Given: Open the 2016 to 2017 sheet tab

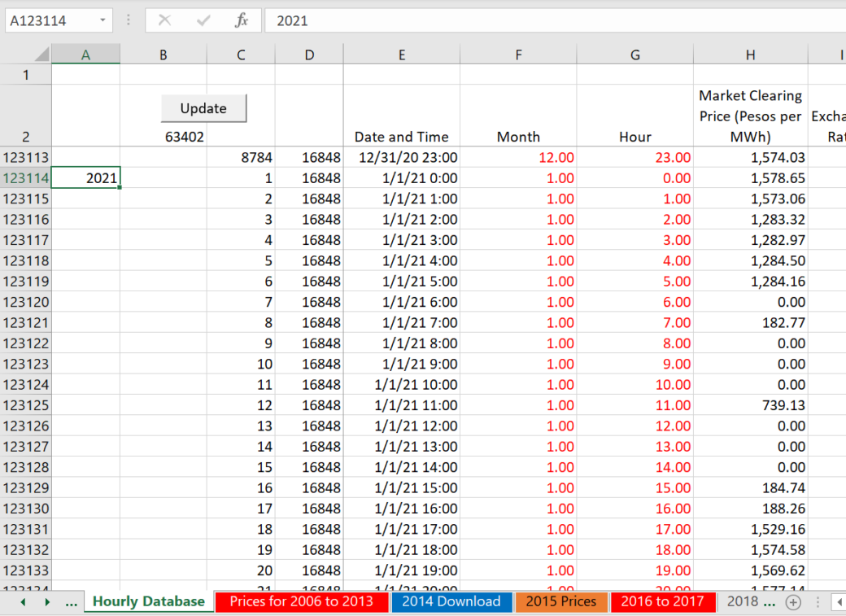Looking at the screenshot, I should 662,602.
